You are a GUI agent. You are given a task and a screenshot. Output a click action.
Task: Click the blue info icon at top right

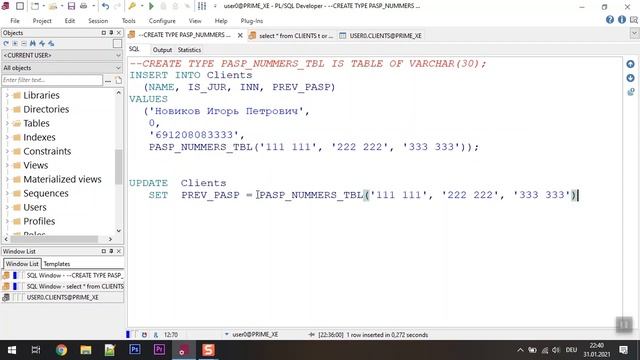pyautogui.click(x=622, y=20)
